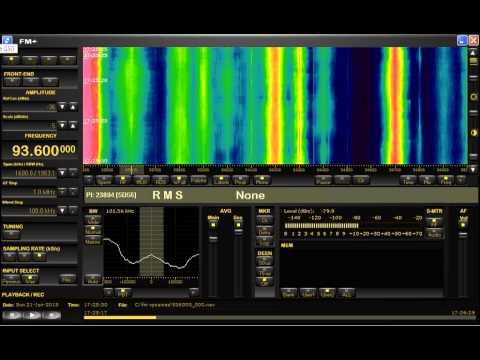
Task: Start playback with the play button
Action: (32, 315)
